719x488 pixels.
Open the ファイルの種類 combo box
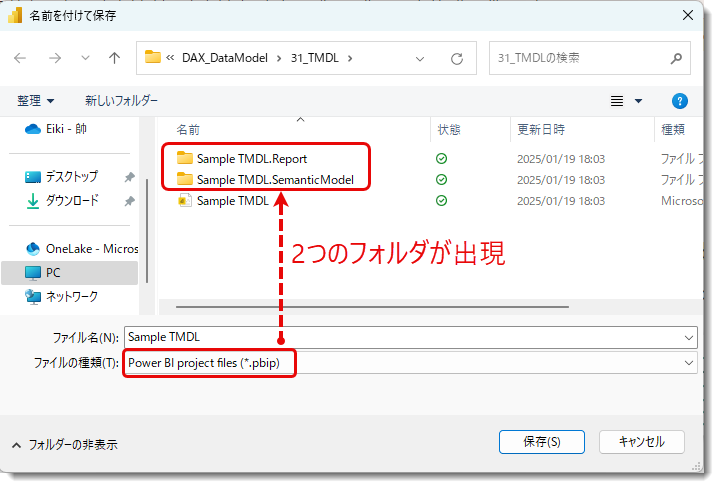(x=411, y=363)
